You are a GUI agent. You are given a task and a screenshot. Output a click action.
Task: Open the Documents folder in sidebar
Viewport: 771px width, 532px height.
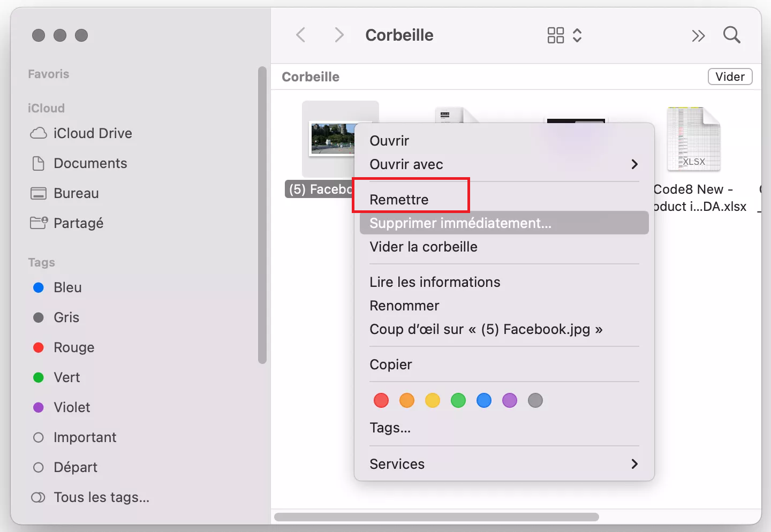90,163
